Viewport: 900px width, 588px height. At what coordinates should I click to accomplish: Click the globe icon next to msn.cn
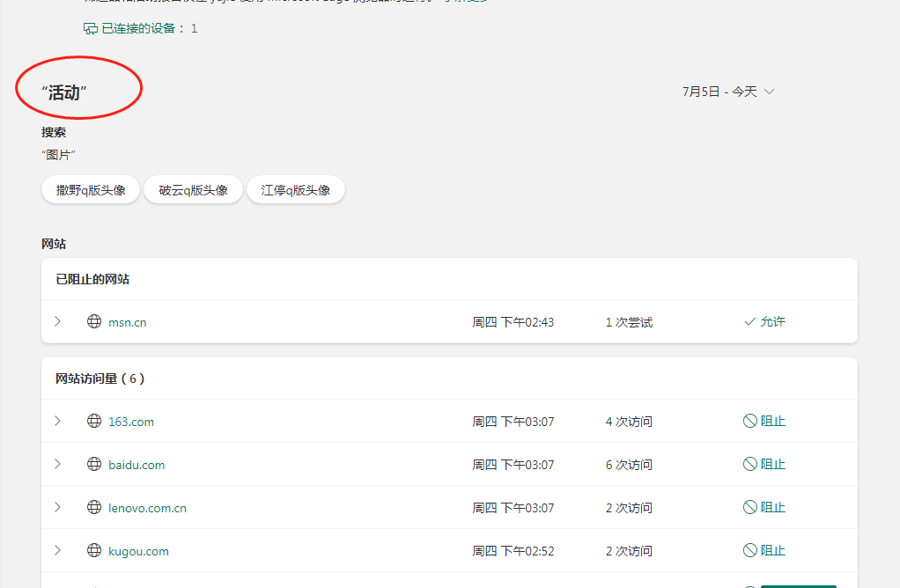(94, 322)
